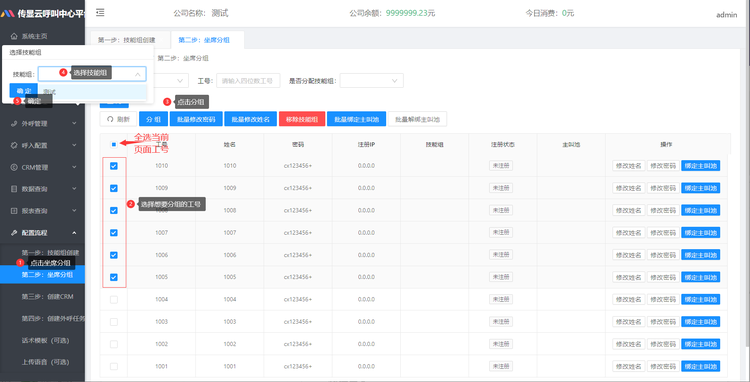This screenshot has width=750, height=382.
Task: Toggle the sidebar collapse hamburger icon
Action: (x=100, y=13)
